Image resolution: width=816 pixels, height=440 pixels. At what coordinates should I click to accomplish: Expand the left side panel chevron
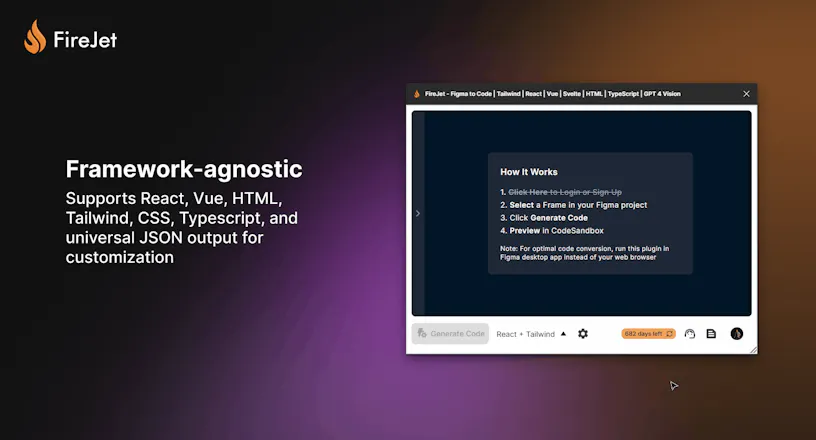pos(417,213)
